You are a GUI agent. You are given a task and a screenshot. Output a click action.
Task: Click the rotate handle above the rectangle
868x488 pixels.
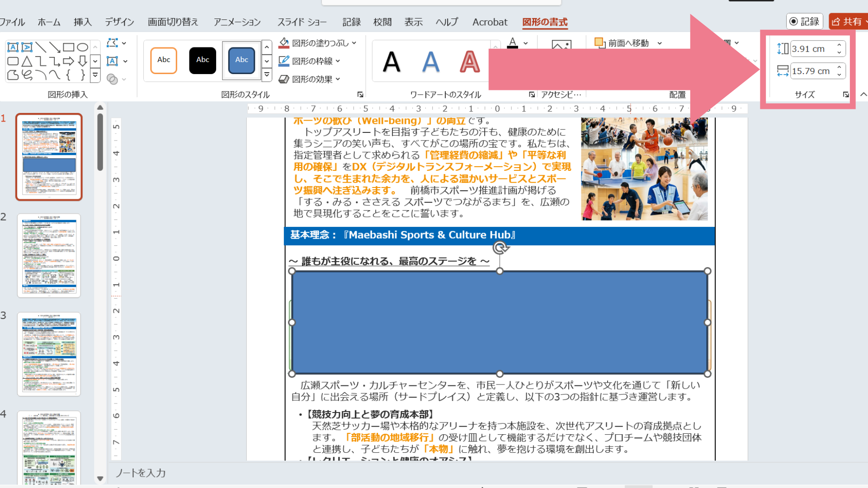click(x=500, y=248)
